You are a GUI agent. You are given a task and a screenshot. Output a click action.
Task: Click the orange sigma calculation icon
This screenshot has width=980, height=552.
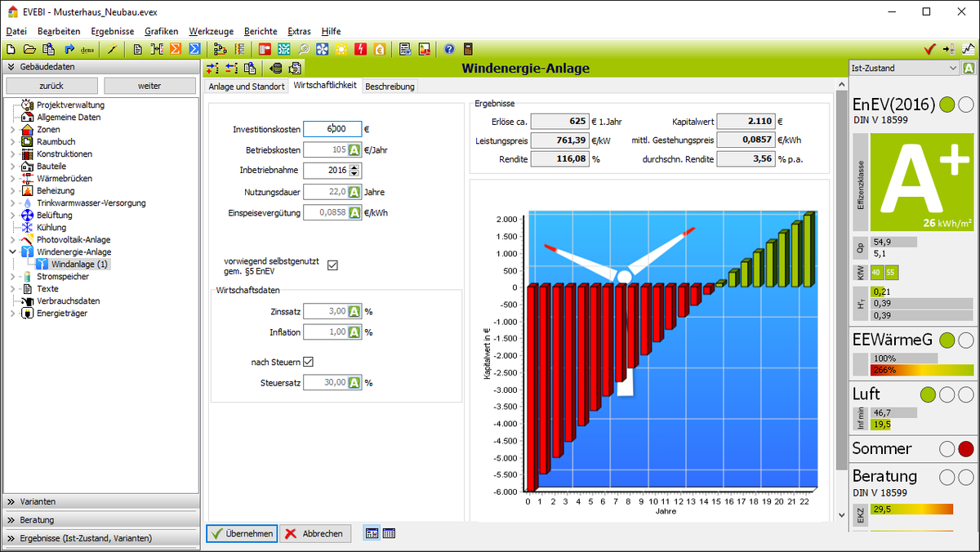point(176,49)
